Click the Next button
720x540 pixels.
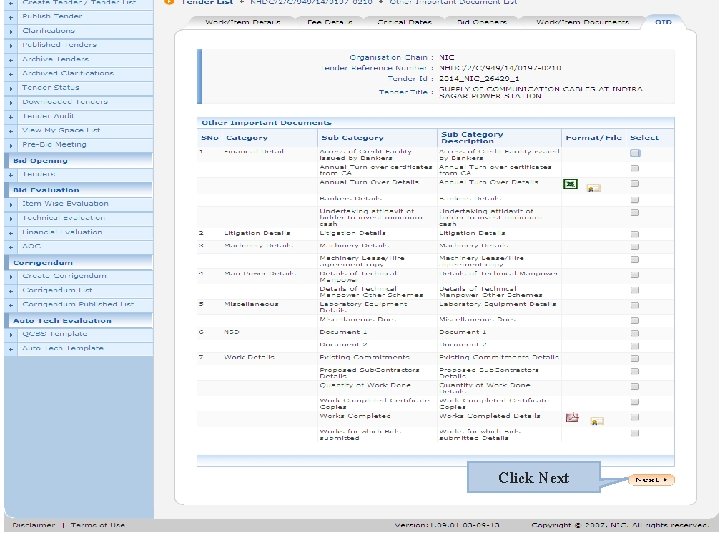coord(651,480)
